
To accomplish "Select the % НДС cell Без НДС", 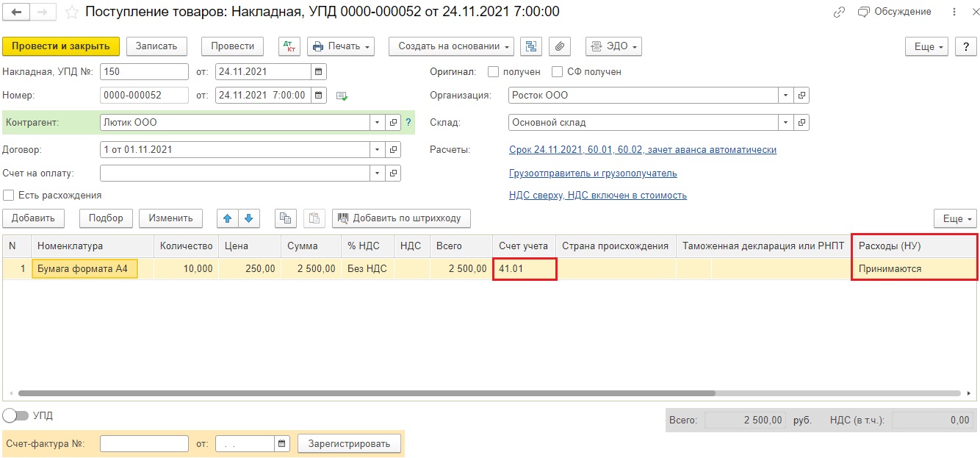I will [x=367, y=269].
